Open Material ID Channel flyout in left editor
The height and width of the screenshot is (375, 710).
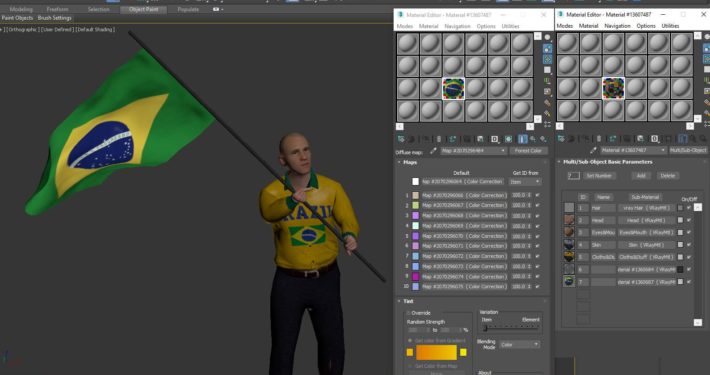point(494,139)
